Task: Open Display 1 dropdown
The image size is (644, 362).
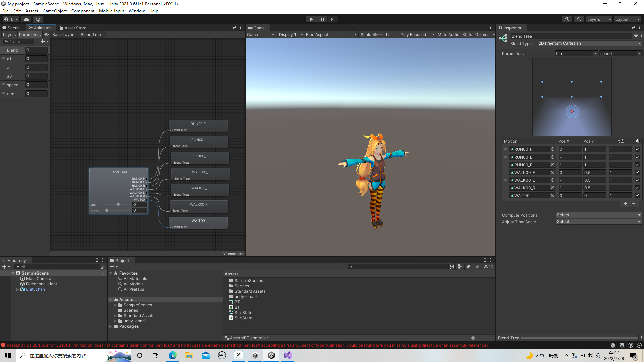Action: [x=290, y=35]
